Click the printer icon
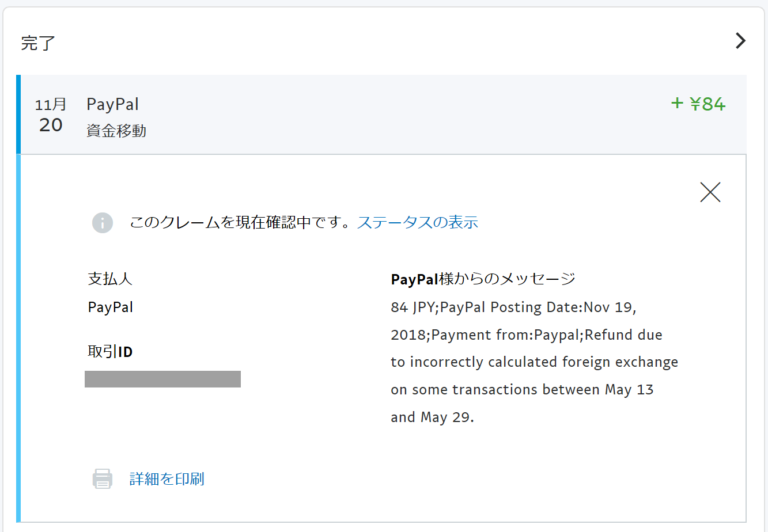Image resolution: width=768 pixels, height=532 pixels. pyautogui.click(x=103, y=479)
